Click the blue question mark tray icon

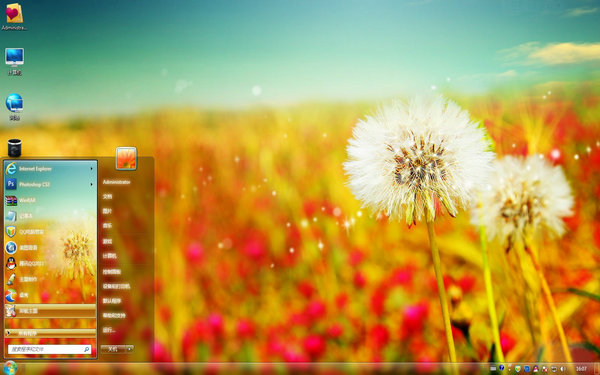tap(502, 368)
